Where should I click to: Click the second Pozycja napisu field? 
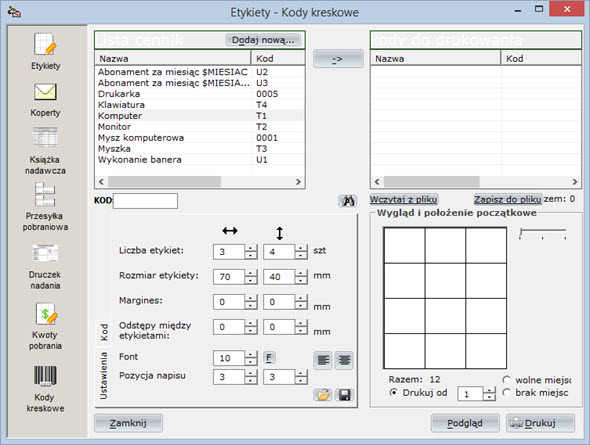tap(279, 377)
